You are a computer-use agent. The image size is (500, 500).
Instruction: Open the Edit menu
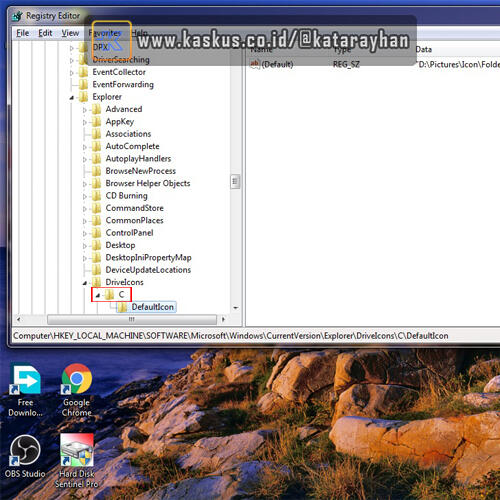click(x=45, y=33)
